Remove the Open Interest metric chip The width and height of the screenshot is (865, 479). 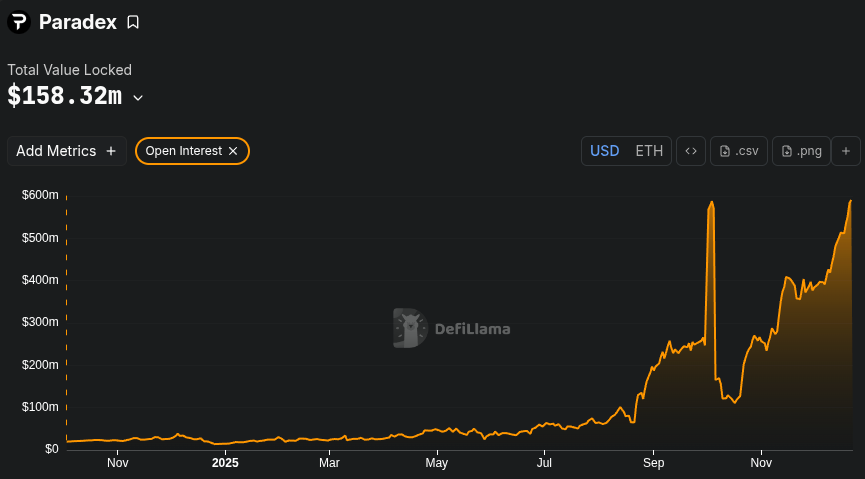[x=233, y=151]
